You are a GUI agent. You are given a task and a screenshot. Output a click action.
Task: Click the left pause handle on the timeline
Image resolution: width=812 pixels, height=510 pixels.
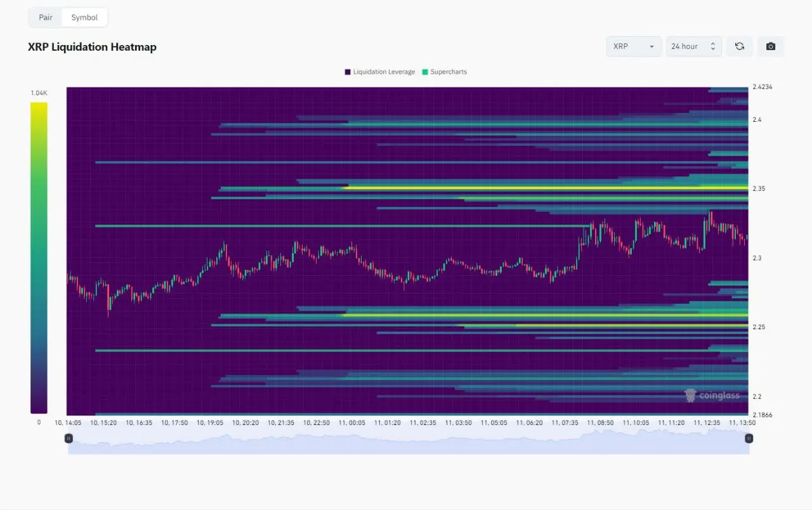(69, 438)
